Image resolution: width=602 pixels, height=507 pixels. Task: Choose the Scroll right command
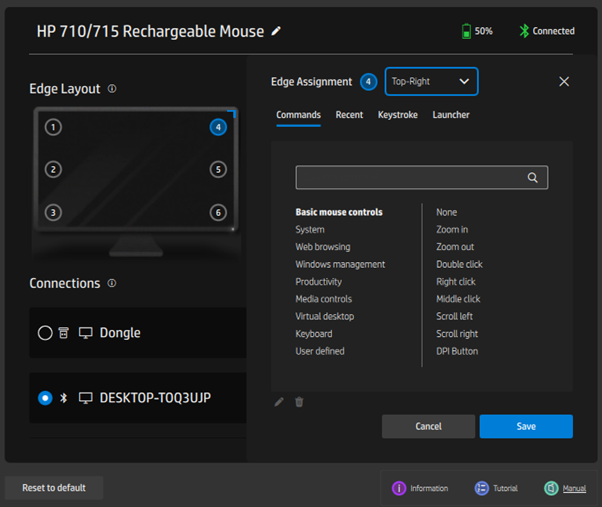457,334
